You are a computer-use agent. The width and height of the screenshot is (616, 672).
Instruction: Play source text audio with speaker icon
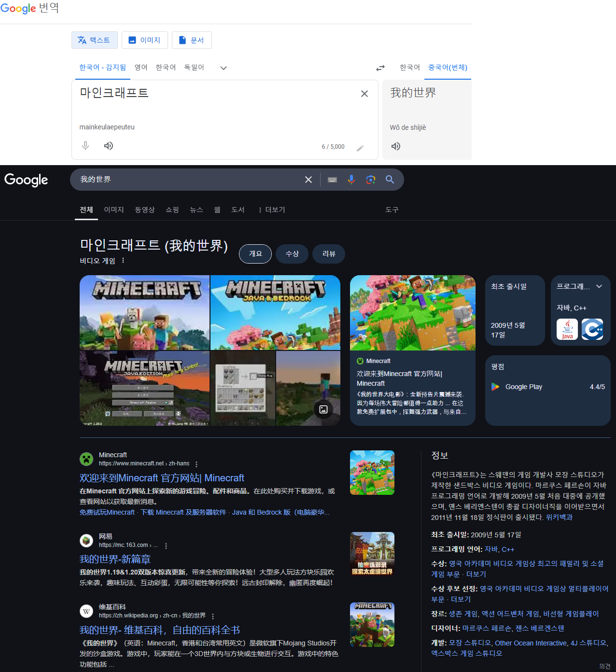pos(109,146)
